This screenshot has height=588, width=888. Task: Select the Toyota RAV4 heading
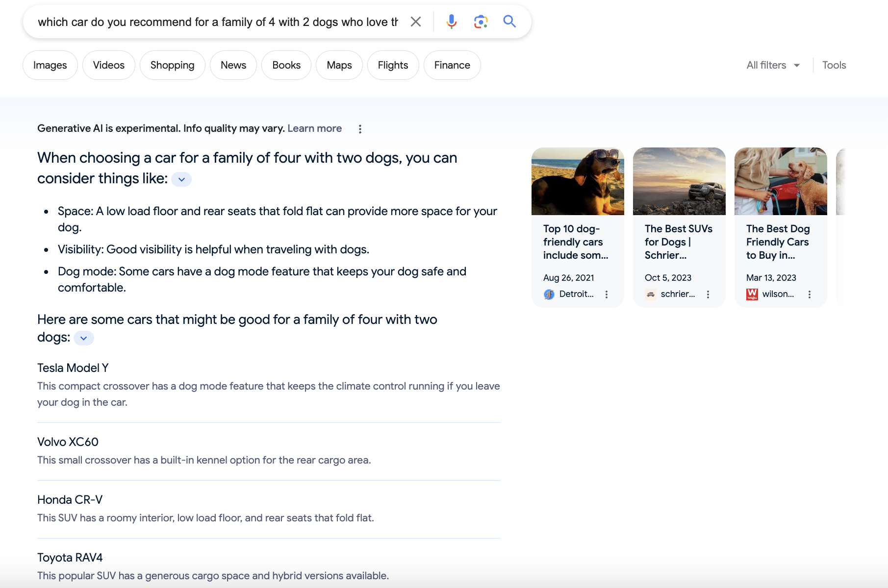pos(70,558)
